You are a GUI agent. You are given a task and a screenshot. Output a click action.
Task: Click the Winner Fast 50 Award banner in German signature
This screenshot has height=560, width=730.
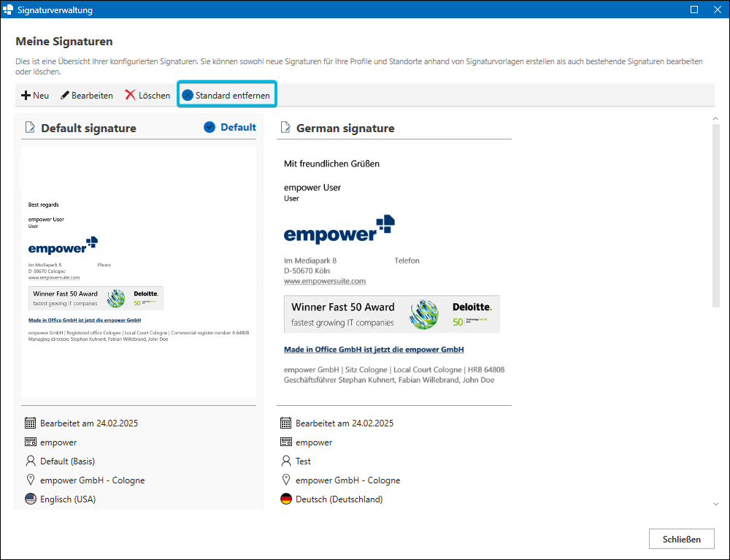tap(391, 314)
